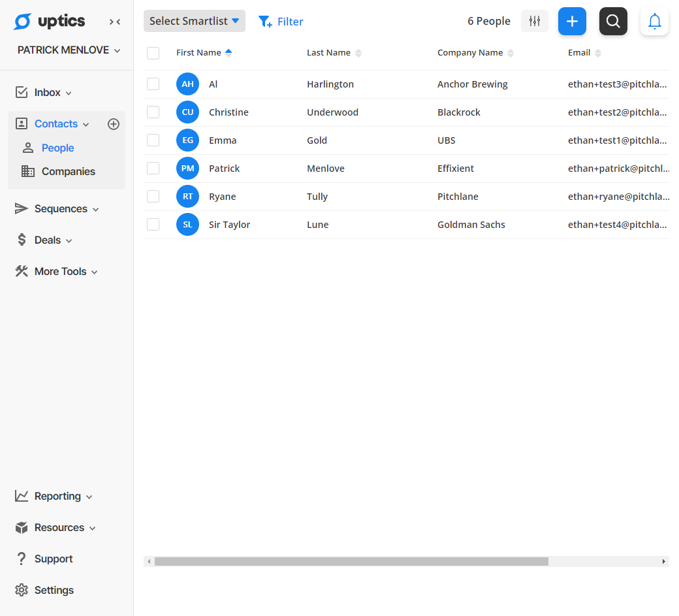Expand the Sequences menu chevron
This screenshot has height=616, width=679.
click(96, 210)
